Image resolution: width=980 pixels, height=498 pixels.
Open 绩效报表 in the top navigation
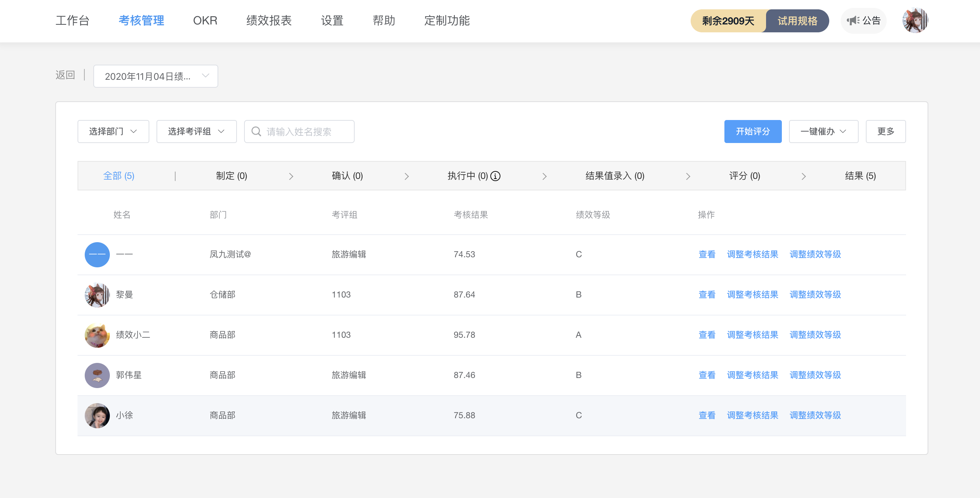coord(269,20)
